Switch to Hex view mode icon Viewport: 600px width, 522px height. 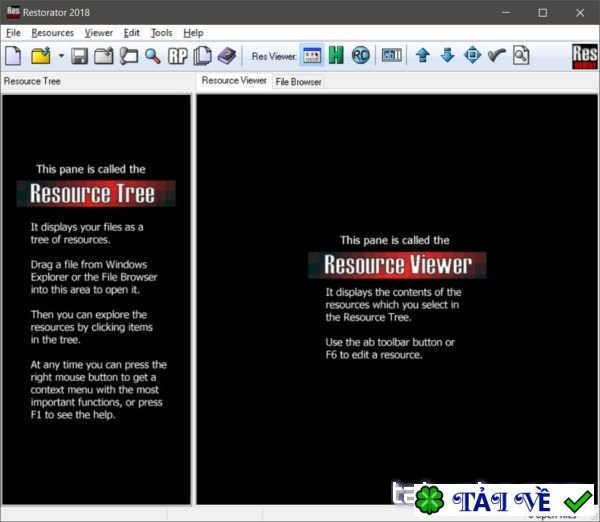coord(336,56)
